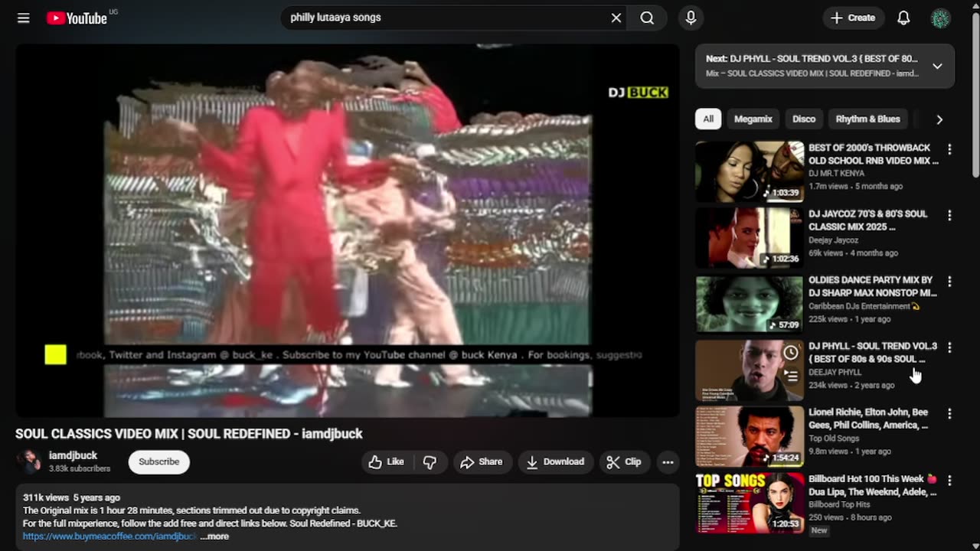The height and width of the screenshot is (551, 980).
Task: Open iamdjbuck channel name link
Action: pyautogui.click(x=73, y=455)
